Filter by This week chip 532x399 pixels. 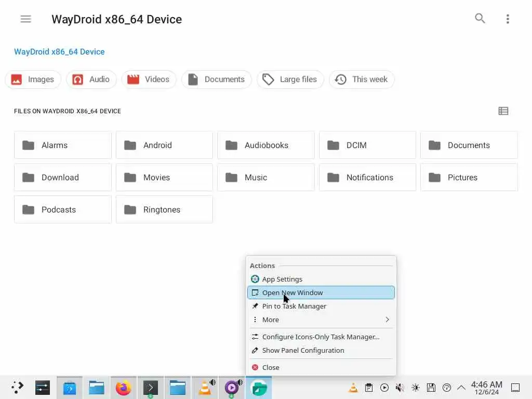[362, 79]
